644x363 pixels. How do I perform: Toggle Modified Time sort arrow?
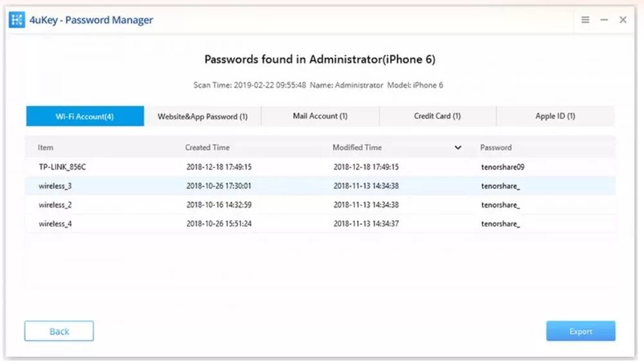(x=458, y=148)
